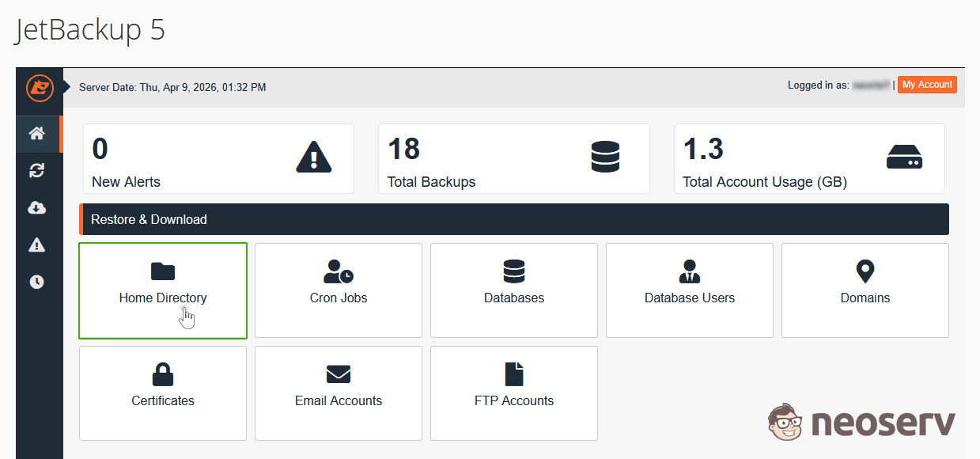The image size is (980, 459).
Task: Select the Certificates tile
Action: [x=163, y=393]
